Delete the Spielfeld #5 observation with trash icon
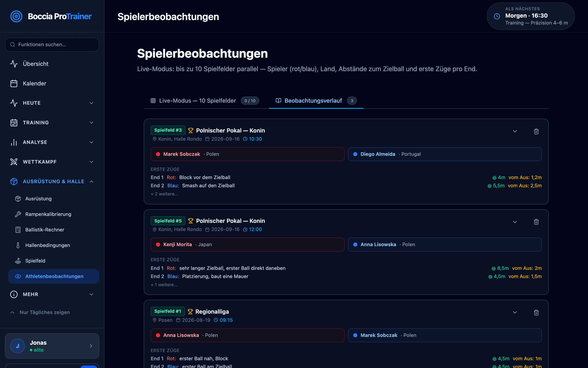 pos(536,222)
